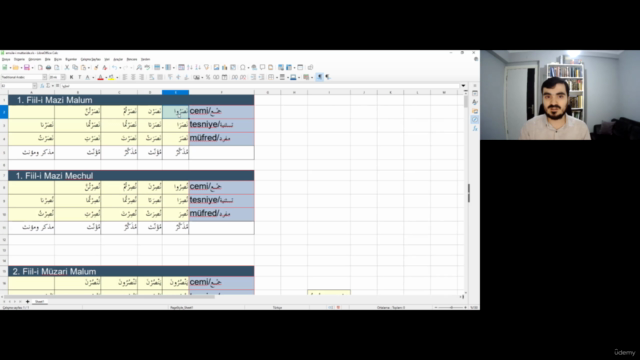Add a new sheet with plus button

coord(27,302)
